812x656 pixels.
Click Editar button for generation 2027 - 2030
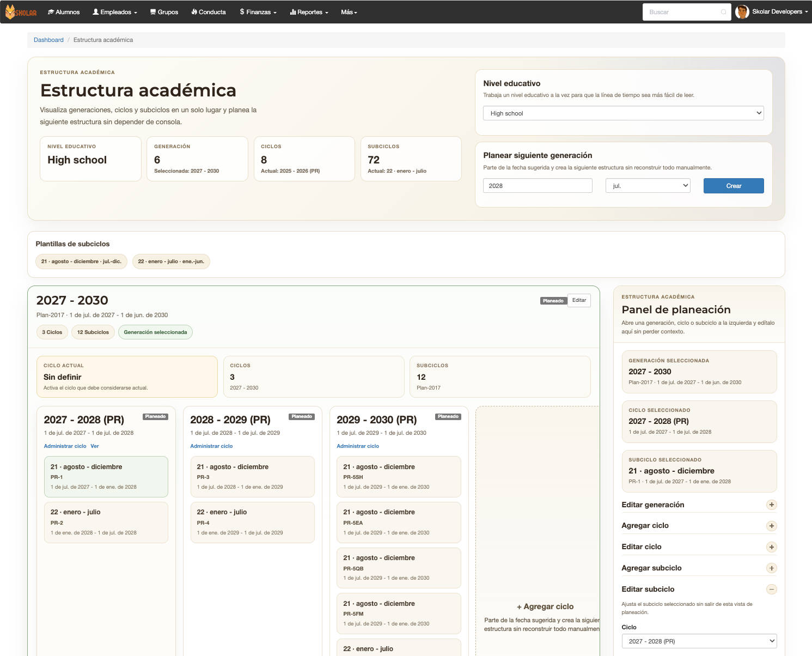pyautogui.click(x=579, y=301)
